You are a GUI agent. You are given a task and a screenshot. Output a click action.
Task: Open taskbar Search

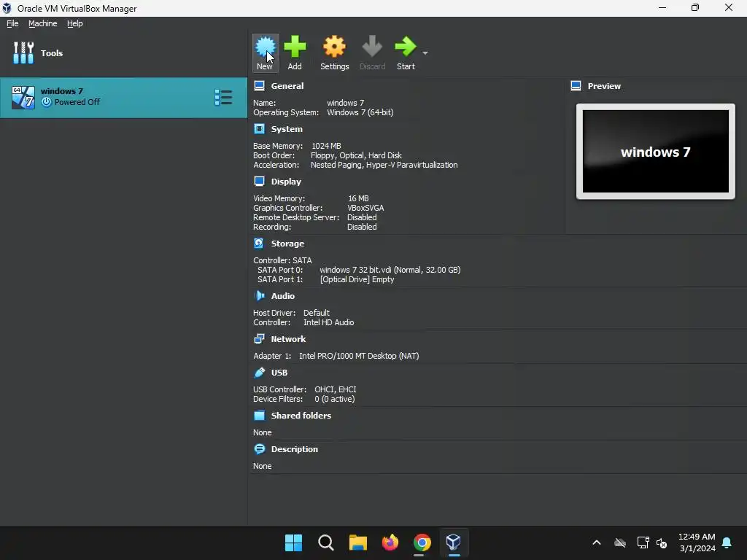click(x=326, y=542)
